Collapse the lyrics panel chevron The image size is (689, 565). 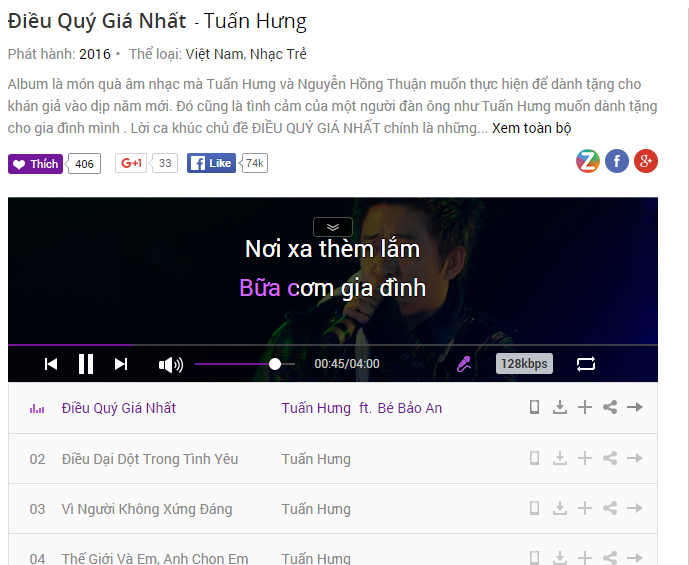(x=333, y=227)
